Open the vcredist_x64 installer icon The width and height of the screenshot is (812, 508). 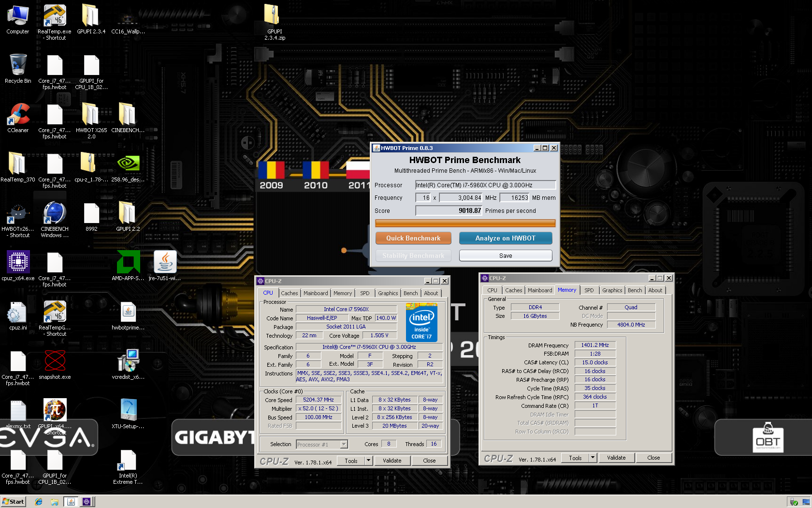pyautogui.click(x=128, y=365)
